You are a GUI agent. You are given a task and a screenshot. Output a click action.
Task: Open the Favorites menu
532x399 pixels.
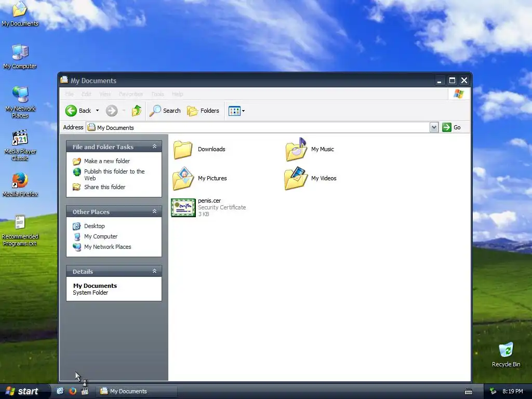[130, 94]
